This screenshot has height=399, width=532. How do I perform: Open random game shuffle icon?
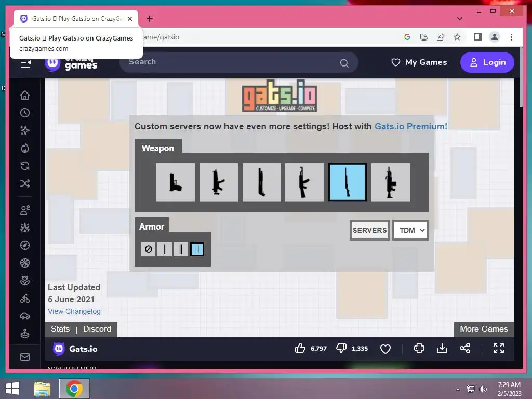click(25, 183)
